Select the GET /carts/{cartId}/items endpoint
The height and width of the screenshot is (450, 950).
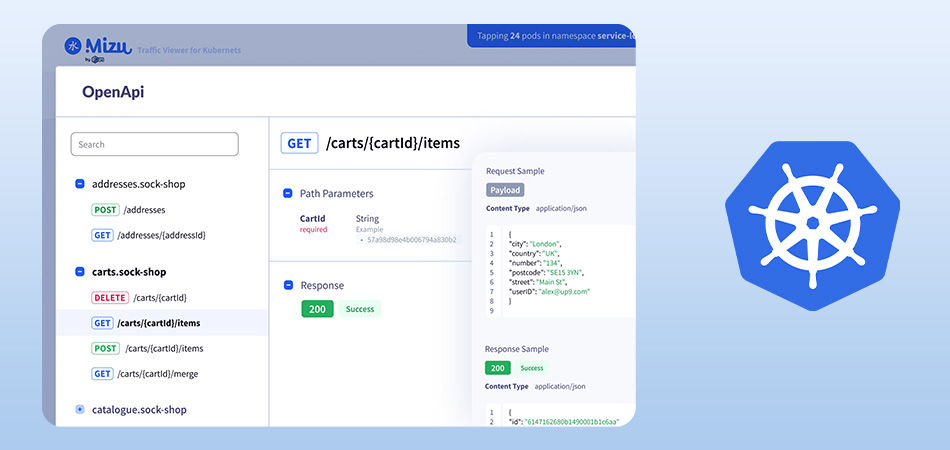coord(162,323)
